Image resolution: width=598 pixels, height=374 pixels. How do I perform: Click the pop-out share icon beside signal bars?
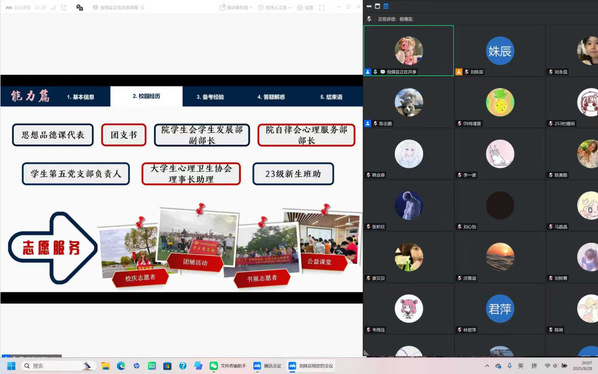(x=63, y=8)
